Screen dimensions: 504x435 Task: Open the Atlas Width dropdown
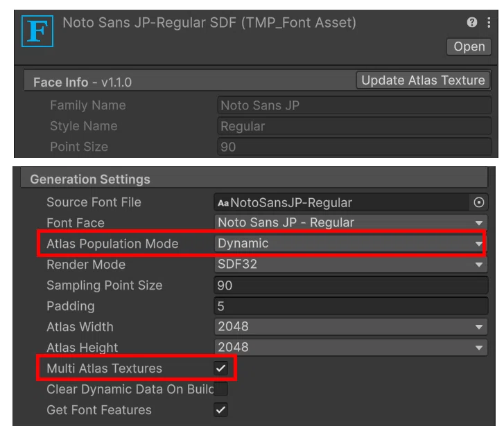[351, 327]
